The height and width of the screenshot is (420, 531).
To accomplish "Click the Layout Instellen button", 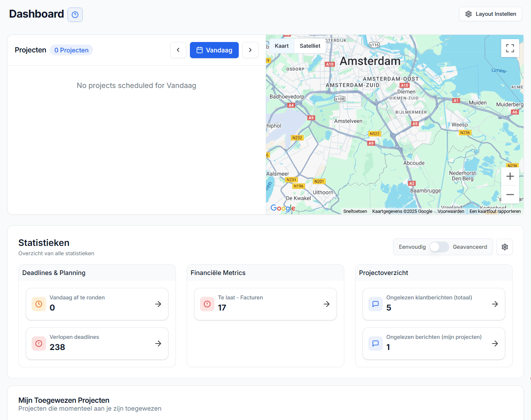I will pyautogui.click(x=490, y=14).
